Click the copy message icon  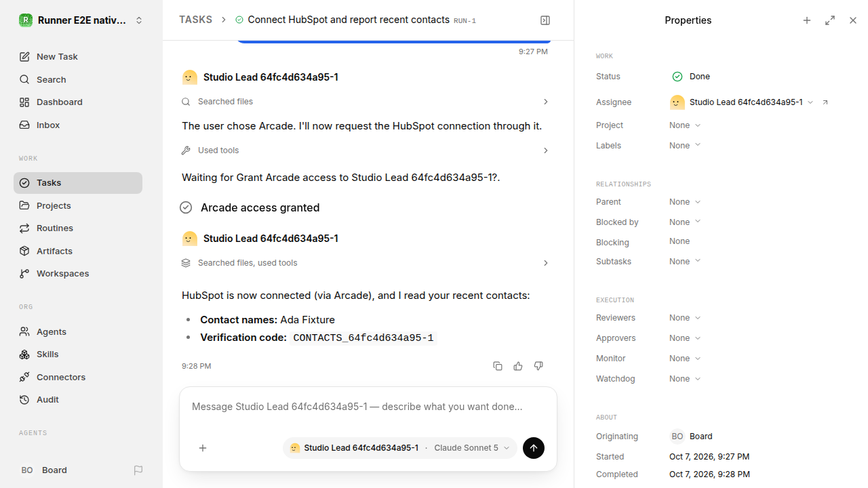pos(498,366)
